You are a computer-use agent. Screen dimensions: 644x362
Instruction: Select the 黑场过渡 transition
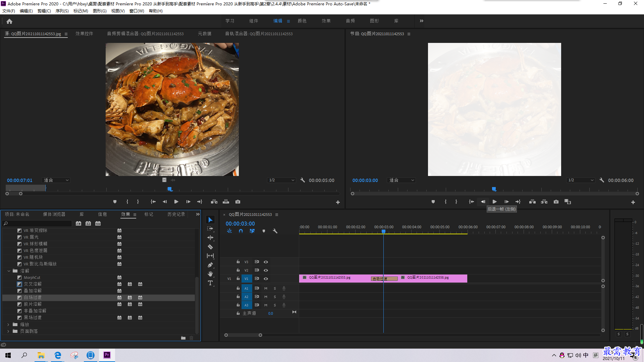[x=33, y=318]
